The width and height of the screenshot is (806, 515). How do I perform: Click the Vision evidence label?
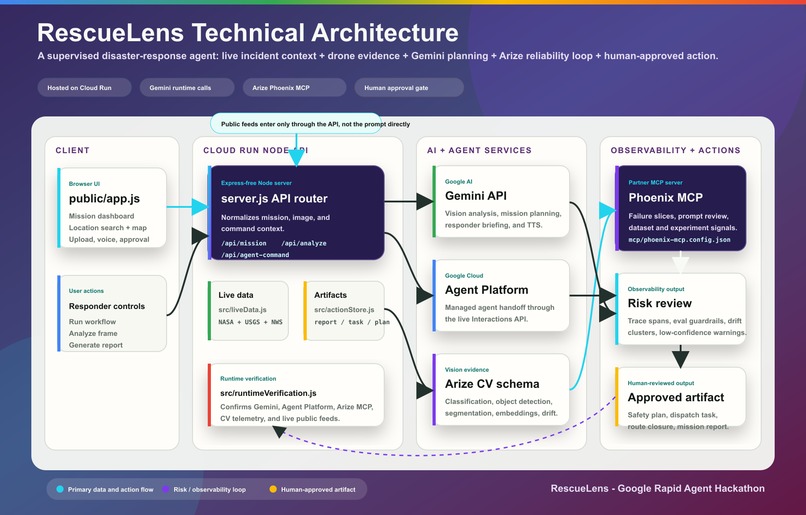[x=467, y=370]
